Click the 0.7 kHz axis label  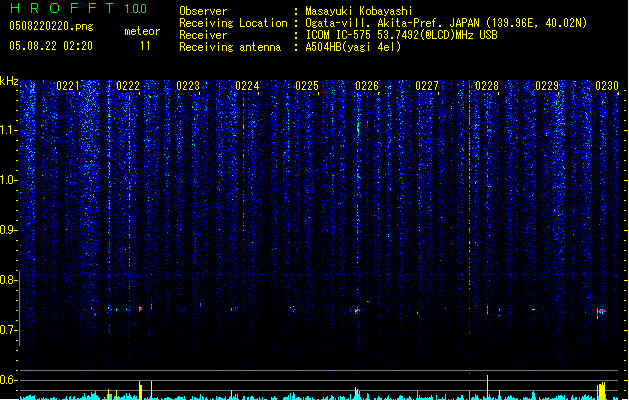coord(8,330)
